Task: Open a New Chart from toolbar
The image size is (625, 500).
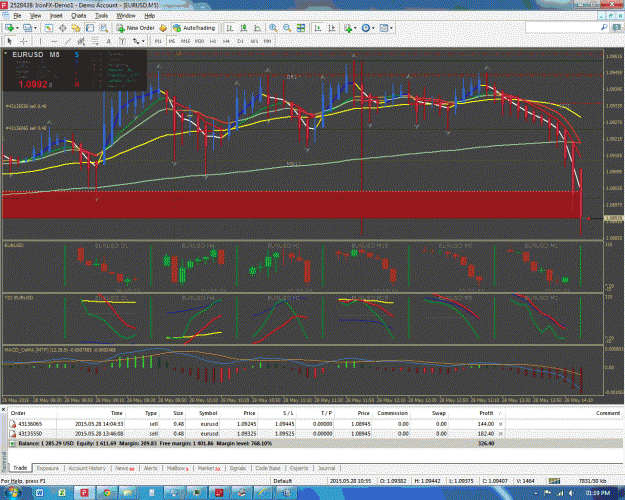Action: 9,28
